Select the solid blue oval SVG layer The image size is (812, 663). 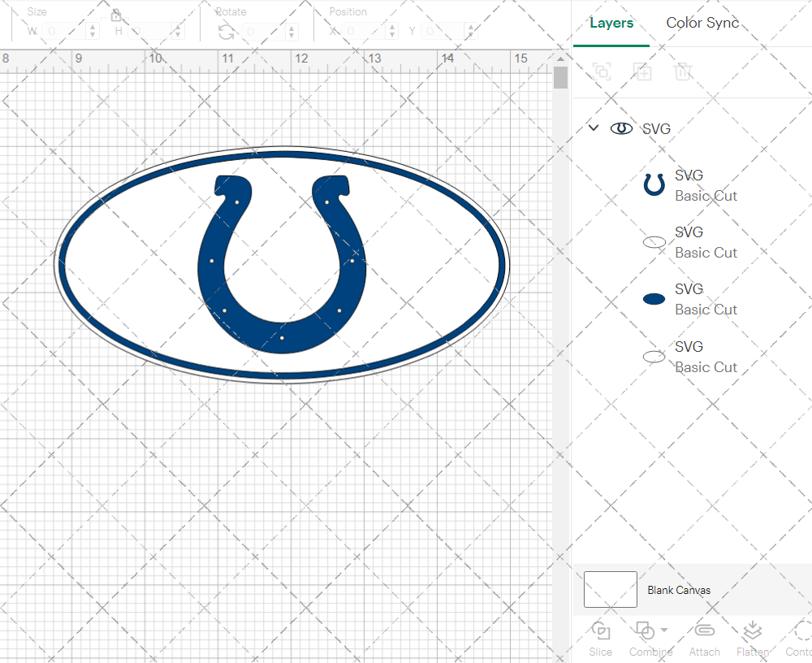pos(692,299)
